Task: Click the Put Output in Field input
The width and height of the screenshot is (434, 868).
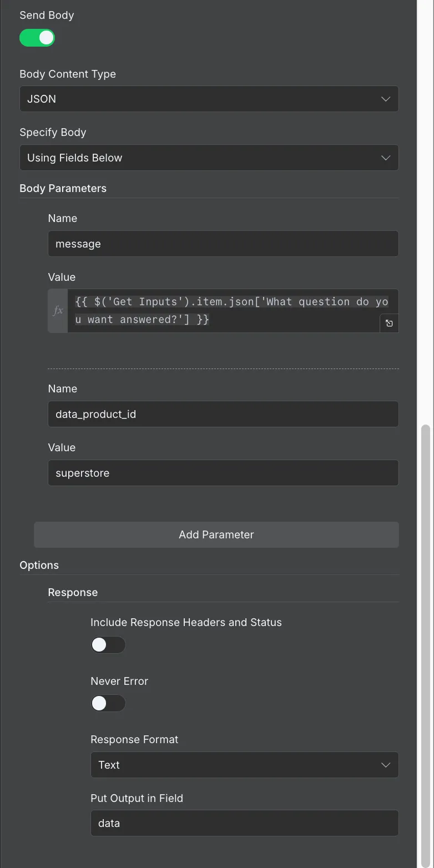Action: click(244, 823)
